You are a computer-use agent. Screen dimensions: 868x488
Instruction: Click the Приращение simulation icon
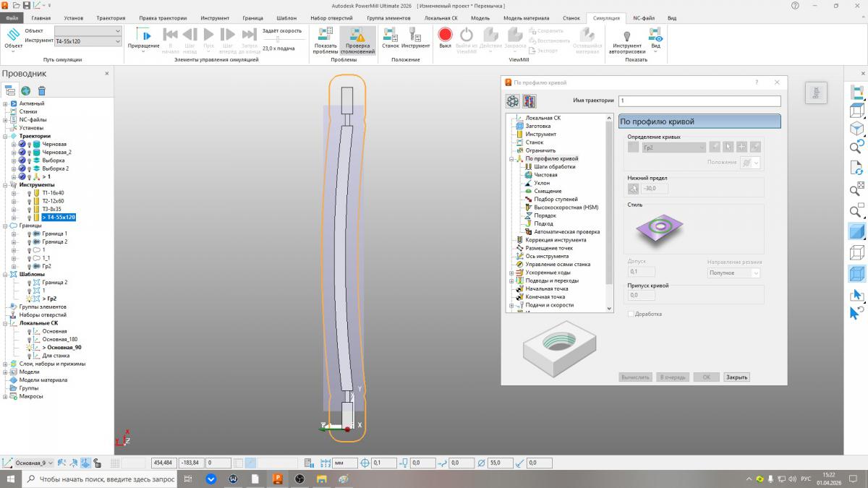pos(143,36)
